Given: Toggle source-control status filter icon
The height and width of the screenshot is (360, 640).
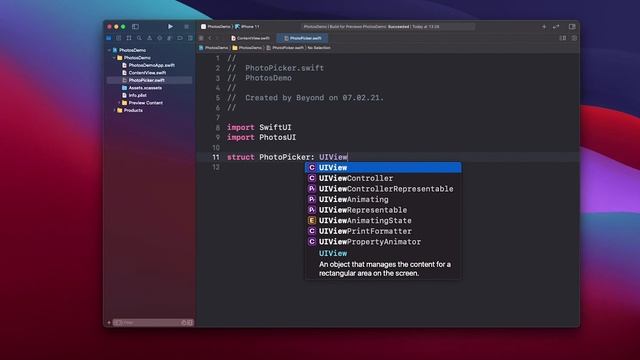Looking at the screenshot, I should tap(190, 322).
